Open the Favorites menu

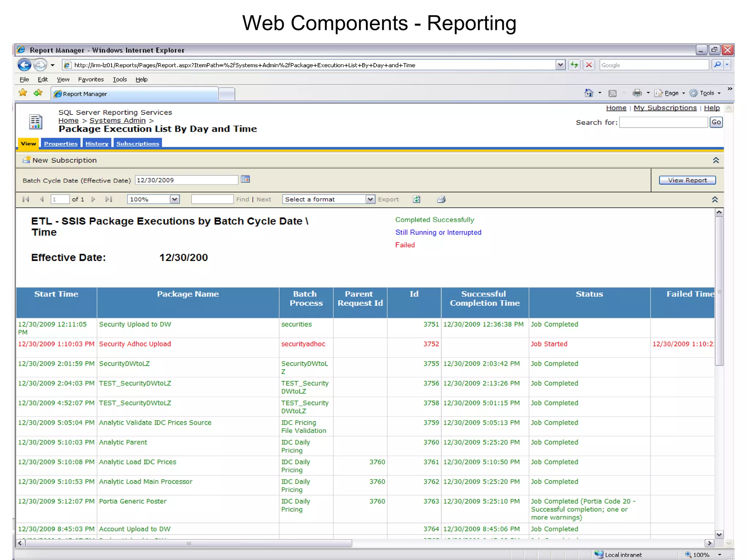click(91, 79)
